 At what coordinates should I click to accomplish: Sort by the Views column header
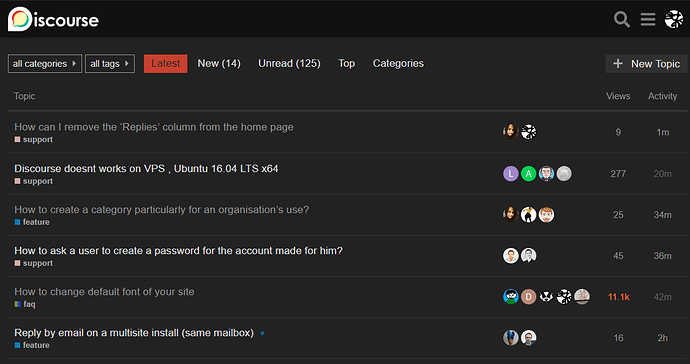tap(618, 96)
